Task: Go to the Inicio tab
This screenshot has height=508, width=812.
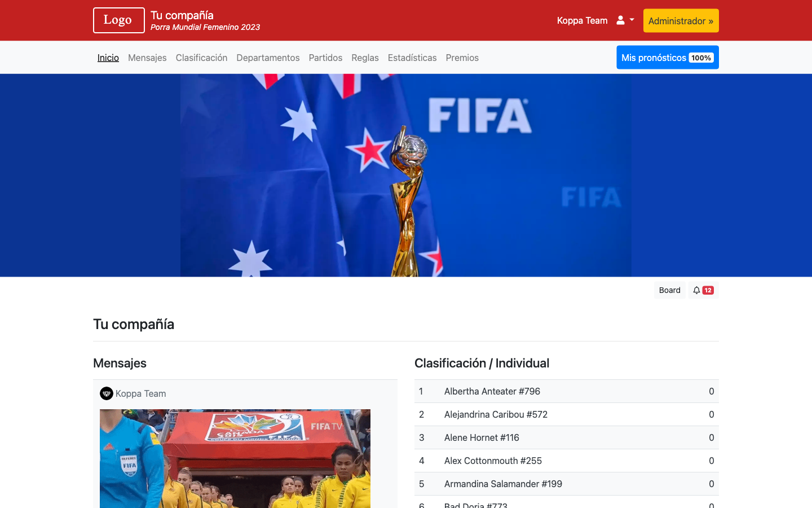Action: 108,58
